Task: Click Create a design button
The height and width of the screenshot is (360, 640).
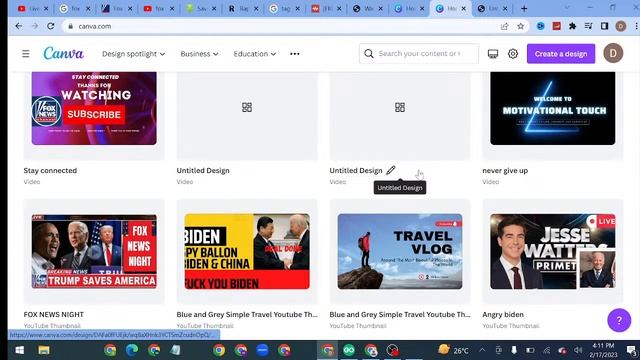Action: pos(561,53)
